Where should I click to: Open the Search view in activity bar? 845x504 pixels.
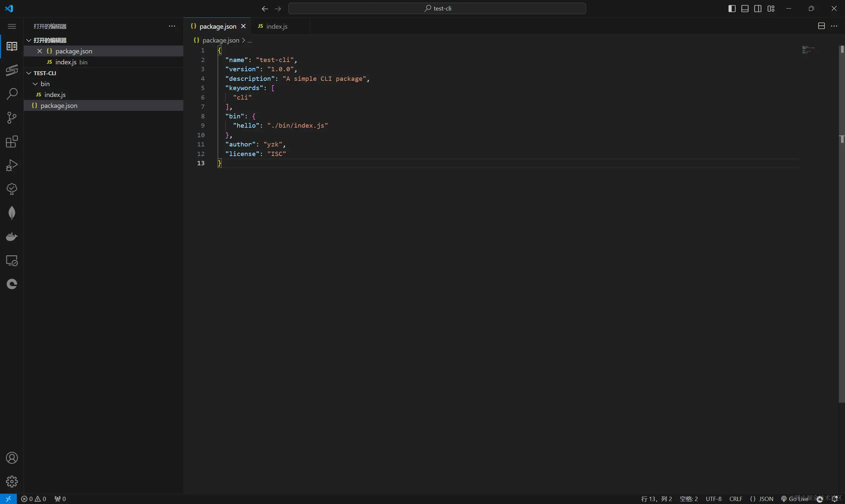(x=12, y=94)
